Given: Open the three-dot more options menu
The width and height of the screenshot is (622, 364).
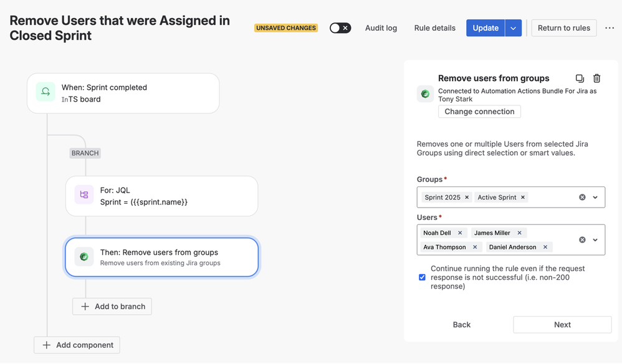Looking at the screenshot, I should [x=610, y=28].
